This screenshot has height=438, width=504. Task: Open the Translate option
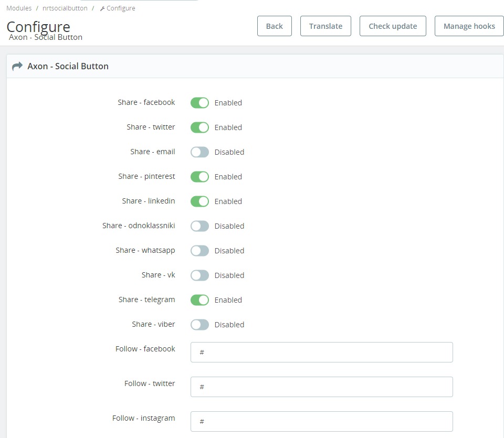point(325,26)
